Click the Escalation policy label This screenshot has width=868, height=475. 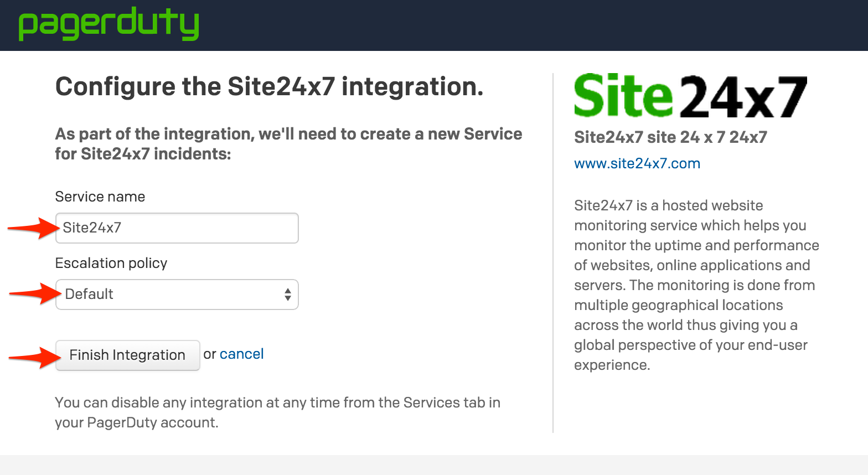coord(111,264)
